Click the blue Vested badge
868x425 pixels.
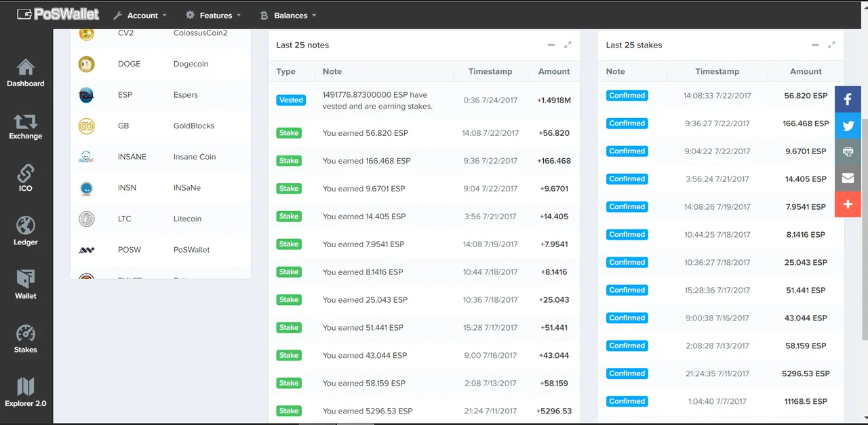point(291,100)
